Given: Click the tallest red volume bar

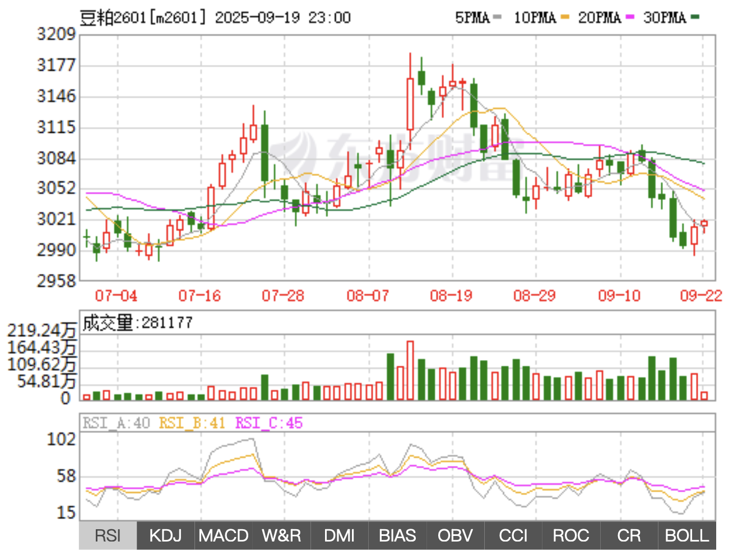Looking at the screenshot, I should pyautogui.click(x=410, y=370).
